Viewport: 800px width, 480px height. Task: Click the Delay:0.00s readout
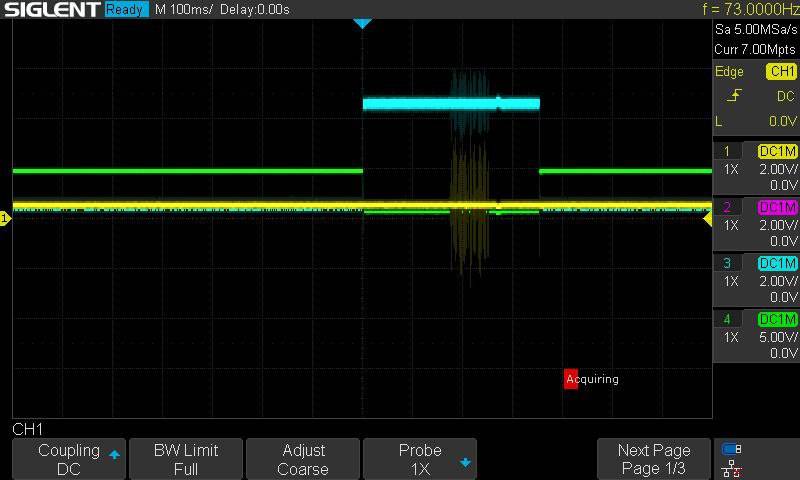(x=255, y=9)
